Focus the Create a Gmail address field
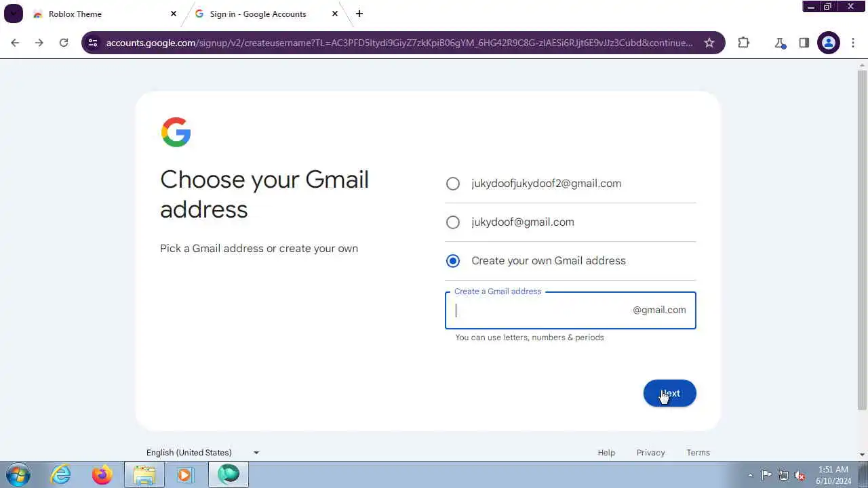The height and width of the screenshot is (488, 868). [x=570, y=310]
